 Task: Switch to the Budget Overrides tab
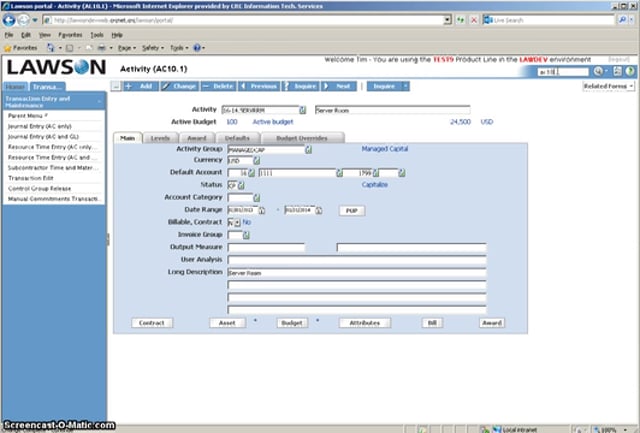click(x=302, y=138)
